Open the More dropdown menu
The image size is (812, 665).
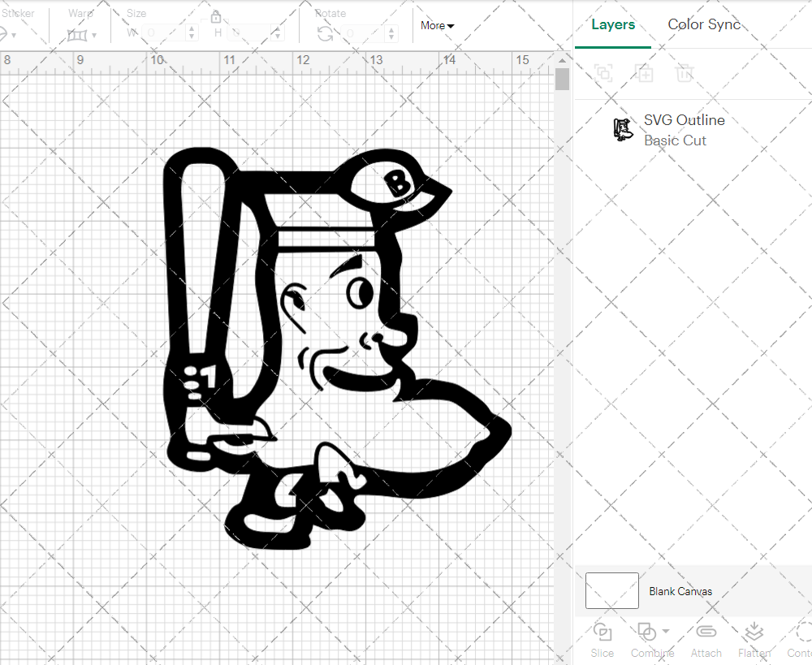tap(437, 26)
